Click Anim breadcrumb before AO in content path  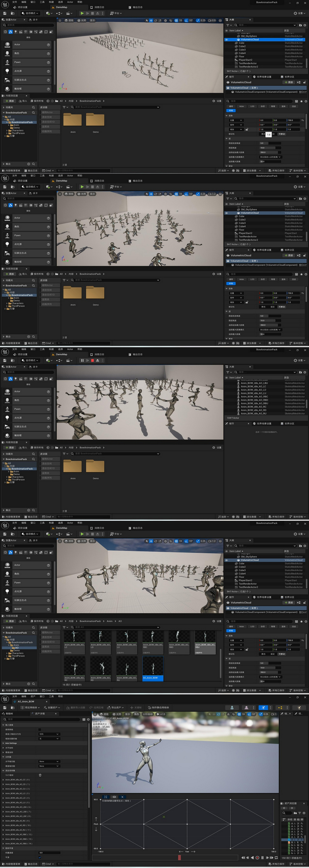tap(110, 621)
